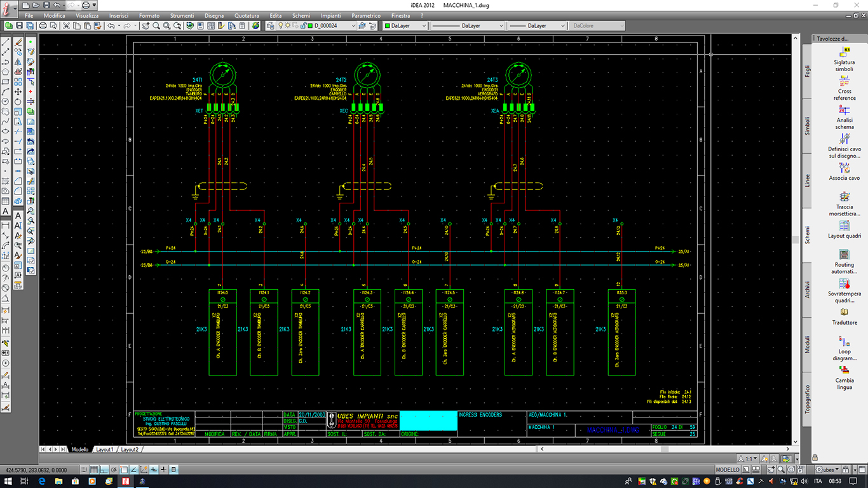
Task: Run the Analisi schema tool
Action: 844,116
